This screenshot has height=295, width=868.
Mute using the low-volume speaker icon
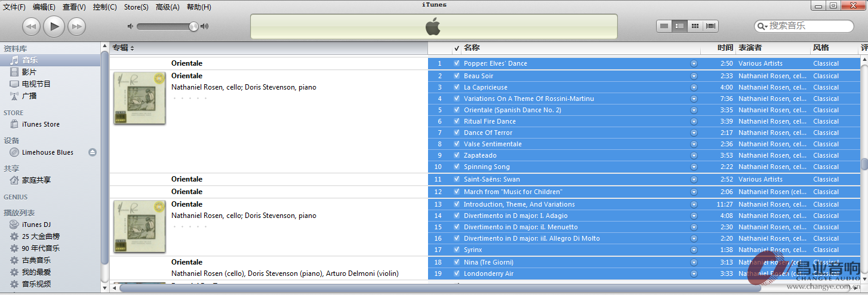click(x=131, y=26)
